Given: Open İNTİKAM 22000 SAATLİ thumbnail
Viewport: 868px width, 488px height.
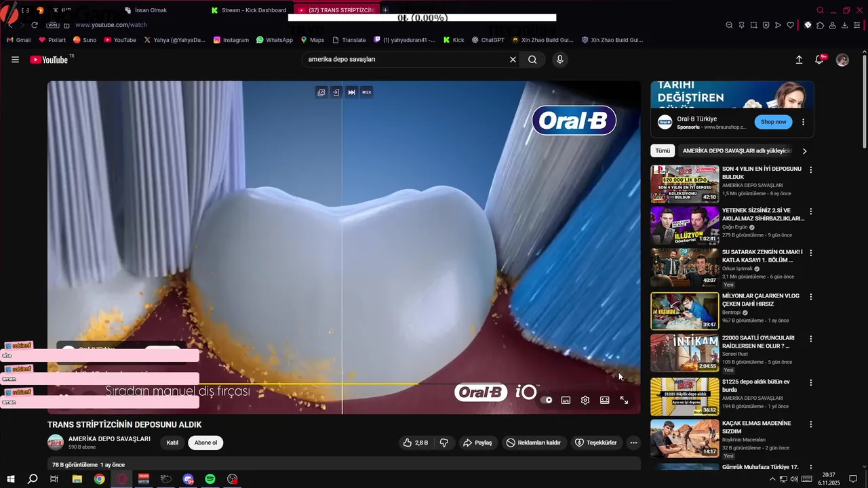Looking at the screenshot, I should click(684, 353).
